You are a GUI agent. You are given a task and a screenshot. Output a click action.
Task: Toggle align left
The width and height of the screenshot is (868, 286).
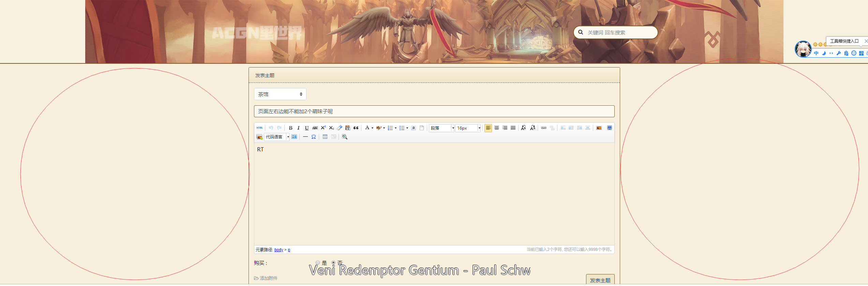(x=488, y=128)
